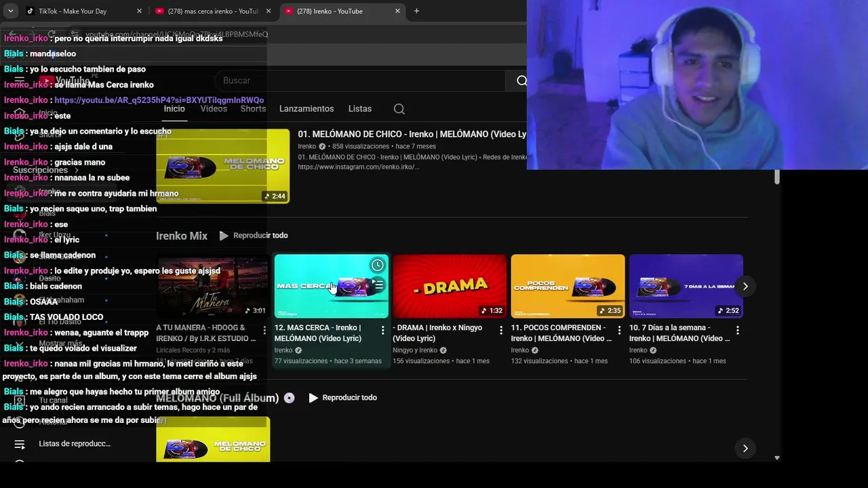Close the TikTok browser tab
Viewport: 868px width, 488px height.
[x=139, y=11]
